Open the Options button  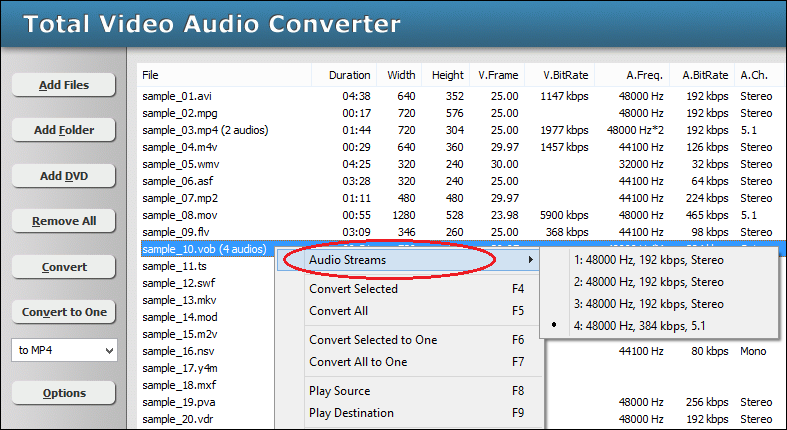(64, 393)
